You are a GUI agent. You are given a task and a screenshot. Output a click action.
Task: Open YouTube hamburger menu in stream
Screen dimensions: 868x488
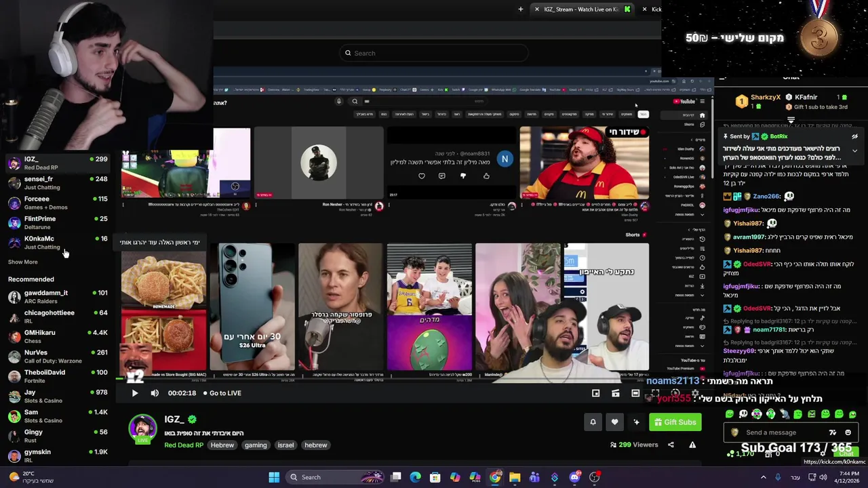coord(702,102)
